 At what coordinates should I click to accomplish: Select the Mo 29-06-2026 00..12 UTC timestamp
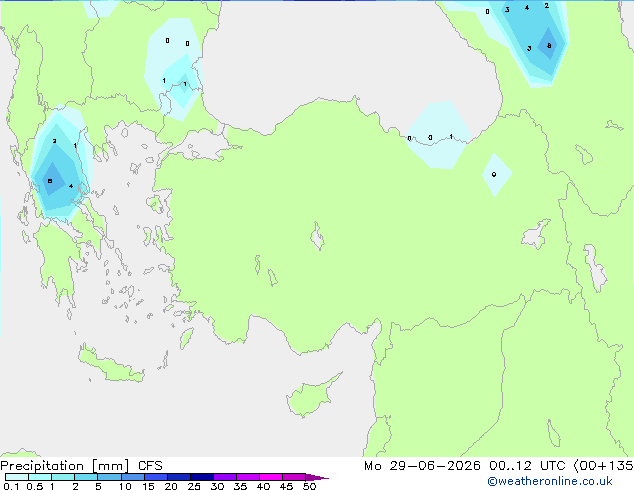(x=464, y=466)
